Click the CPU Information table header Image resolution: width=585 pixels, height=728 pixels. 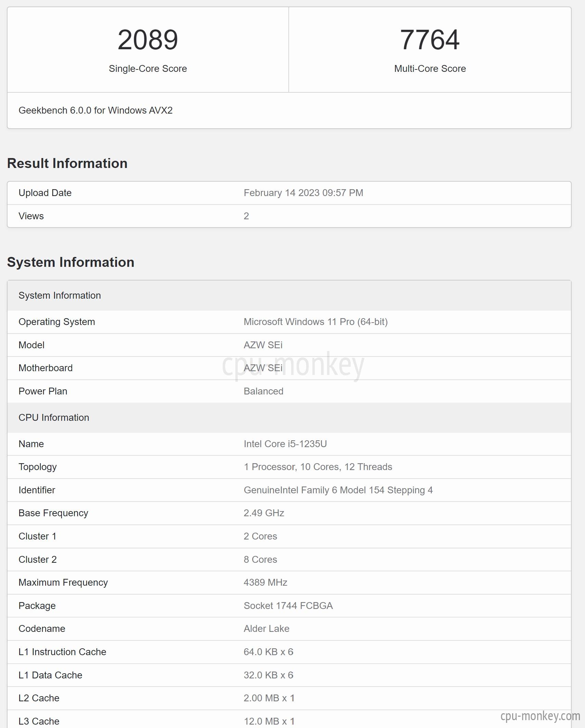289,418
